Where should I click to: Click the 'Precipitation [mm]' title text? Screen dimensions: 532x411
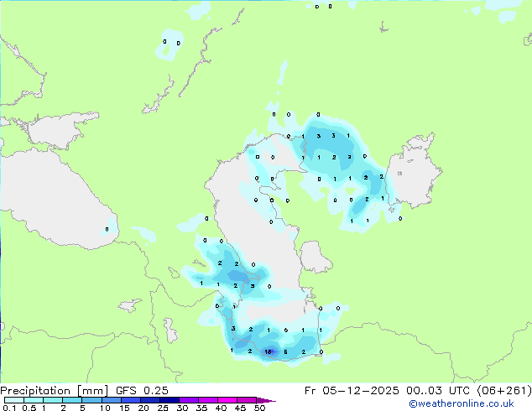(54, 391)
